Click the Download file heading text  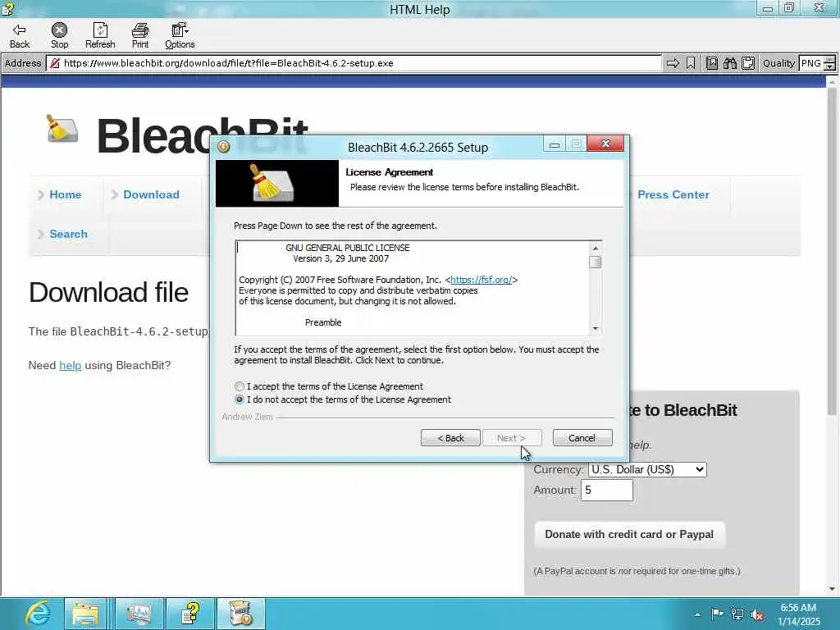[109, 293]
